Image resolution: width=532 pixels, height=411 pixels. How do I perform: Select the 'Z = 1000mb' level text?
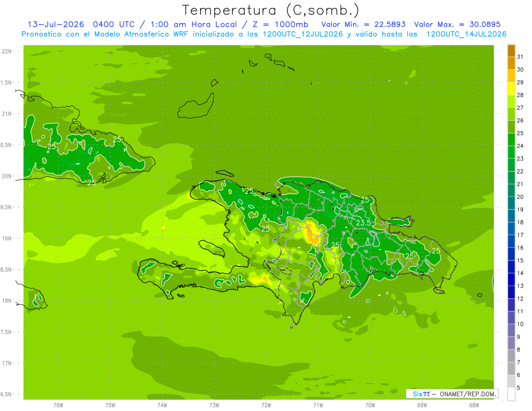pos(280,24)
